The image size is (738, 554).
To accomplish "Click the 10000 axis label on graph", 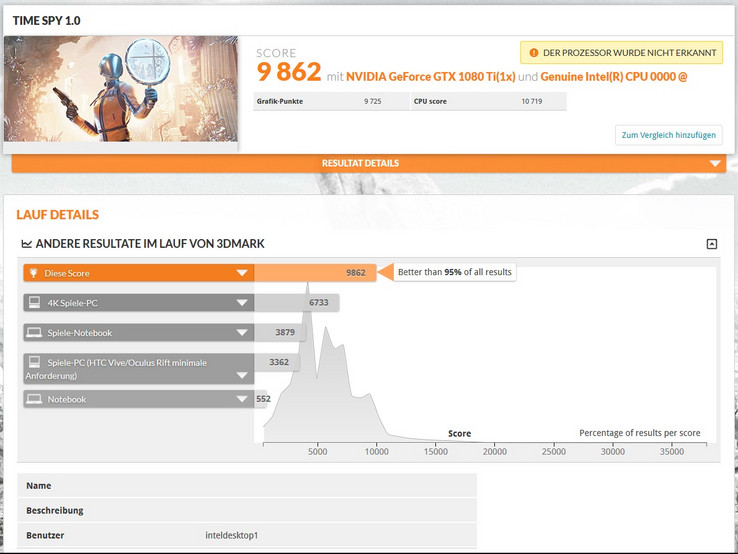I will [377, 452].
